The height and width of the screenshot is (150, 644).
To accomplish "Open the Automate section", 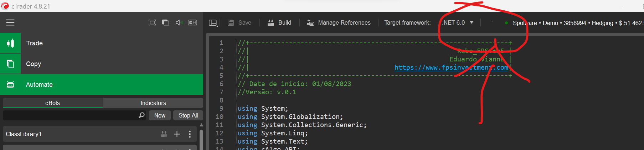I will 102,85.
